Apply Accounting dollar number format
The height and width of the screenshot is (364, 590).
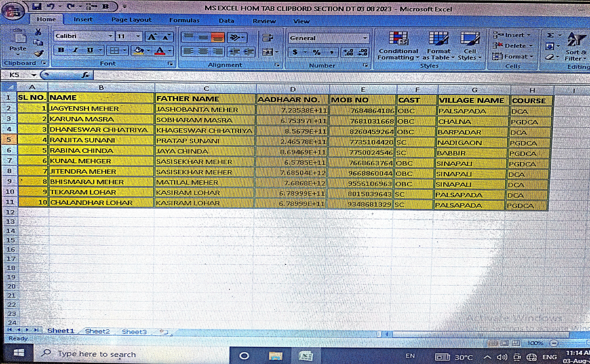point(295,52)
